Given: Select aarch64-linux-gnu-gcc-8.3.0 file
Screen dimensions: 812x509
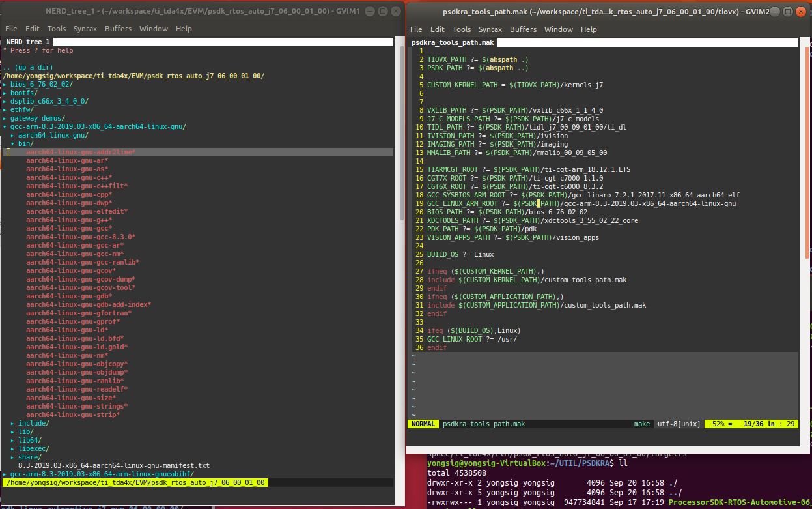Looking at the screenshot, I should [x=80, y=237].
